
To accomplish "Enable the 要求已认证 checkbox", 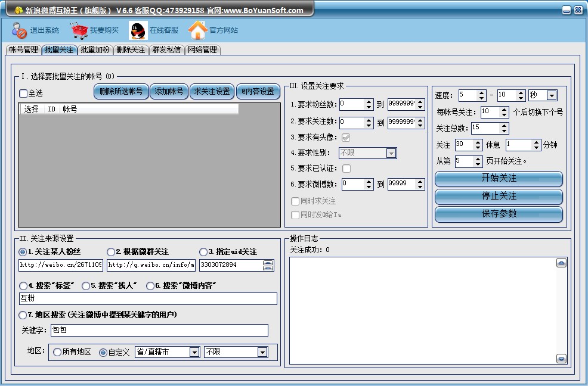I will click(346, 169).
